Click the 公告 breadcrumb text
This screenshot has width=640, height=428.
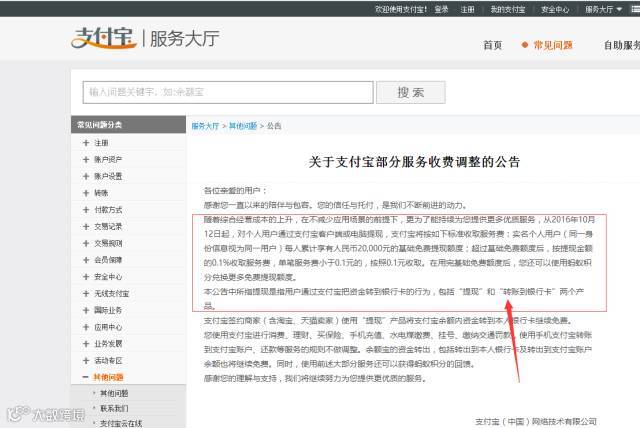coord(274,126)
